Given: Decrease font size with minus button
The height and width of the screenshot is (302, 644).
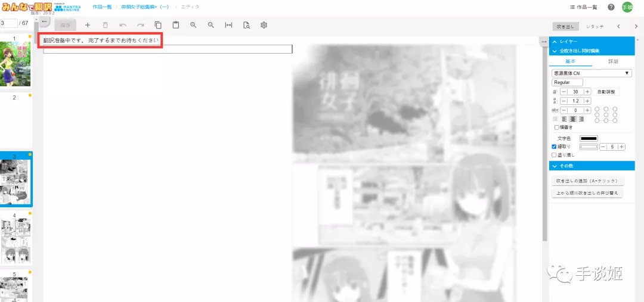Looking at the screenshot, I should coord(564,92).
